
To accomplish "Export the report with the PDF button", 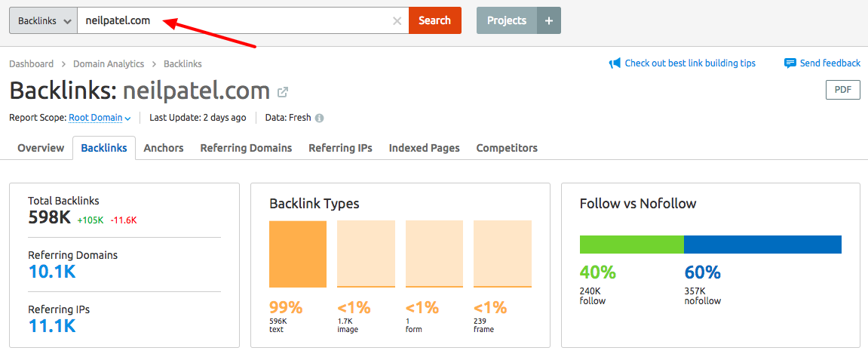I will (842, 90).
